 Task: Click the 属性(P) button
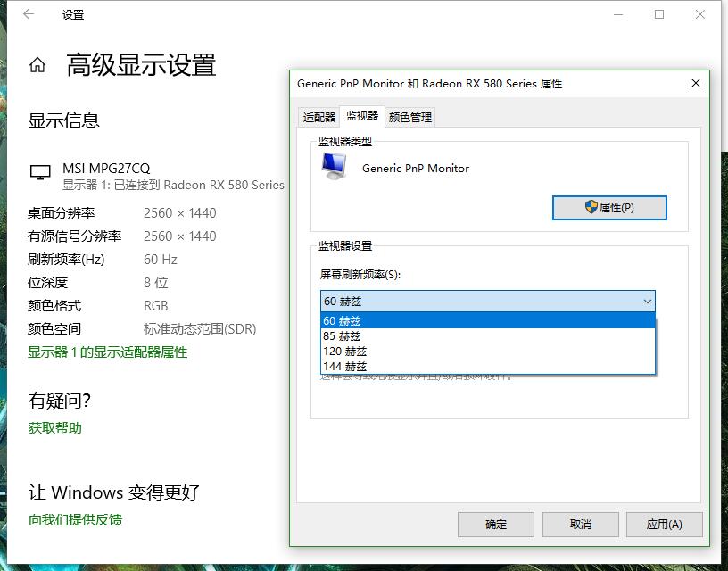tap(609, 207)
